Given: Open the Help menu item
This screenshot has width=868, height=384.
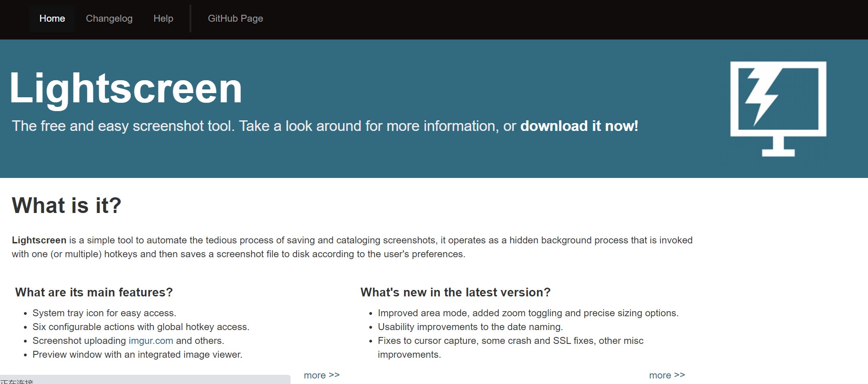Looking at the screenshot, I should 163,18.
